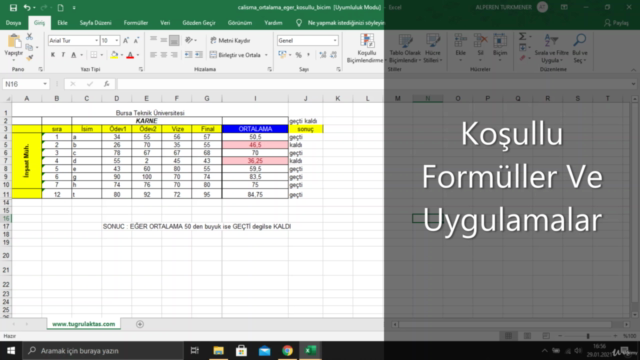The height and width of the screenshot is (360, 640).
Task: Click the ORTALAMA header cell
Action: pyautogui.click(x=255, y=129)
